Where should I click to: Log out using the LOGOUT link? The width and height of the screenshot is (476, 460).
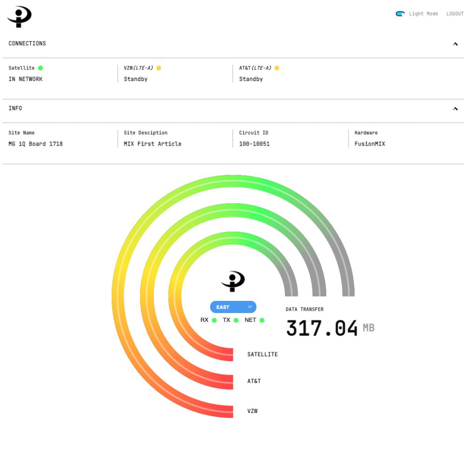tap(455, 13)
